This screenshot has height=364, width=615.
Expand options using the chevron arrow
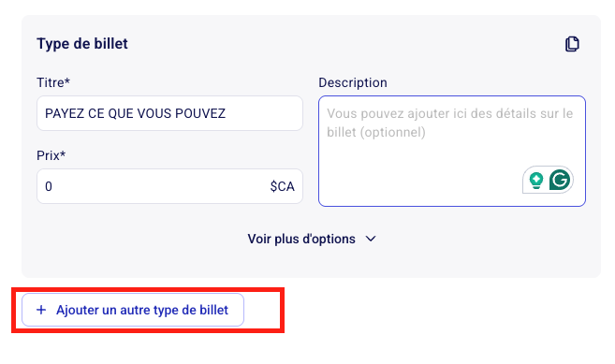(371, 239)
